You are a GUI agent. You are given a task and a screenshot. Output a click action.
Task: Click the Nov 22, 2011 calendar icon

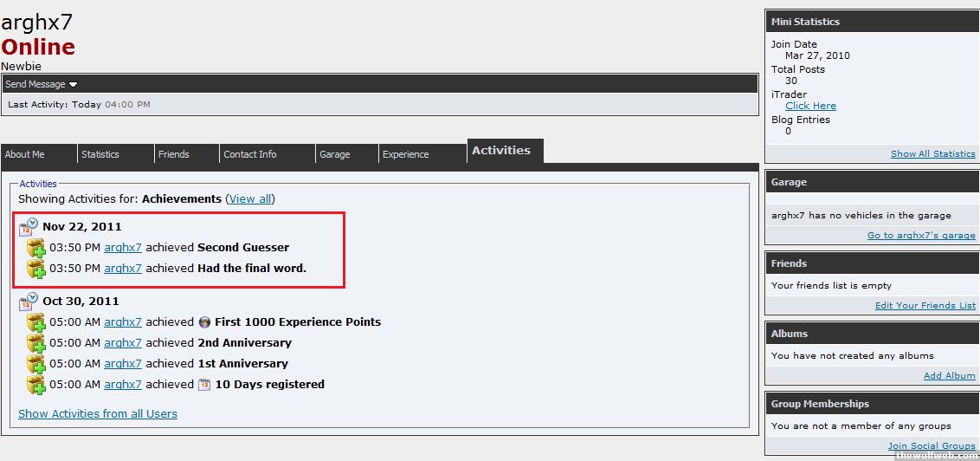29,226
